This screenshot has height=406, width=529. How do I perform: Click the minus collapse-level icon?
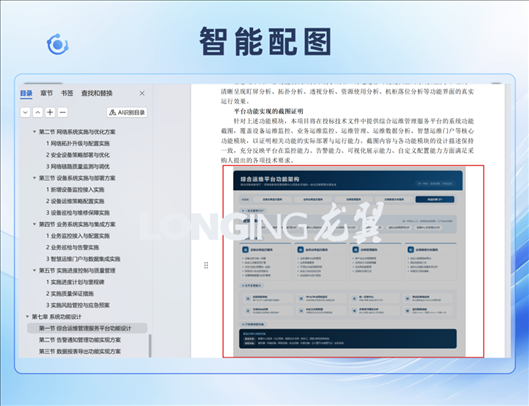point(63,112)
